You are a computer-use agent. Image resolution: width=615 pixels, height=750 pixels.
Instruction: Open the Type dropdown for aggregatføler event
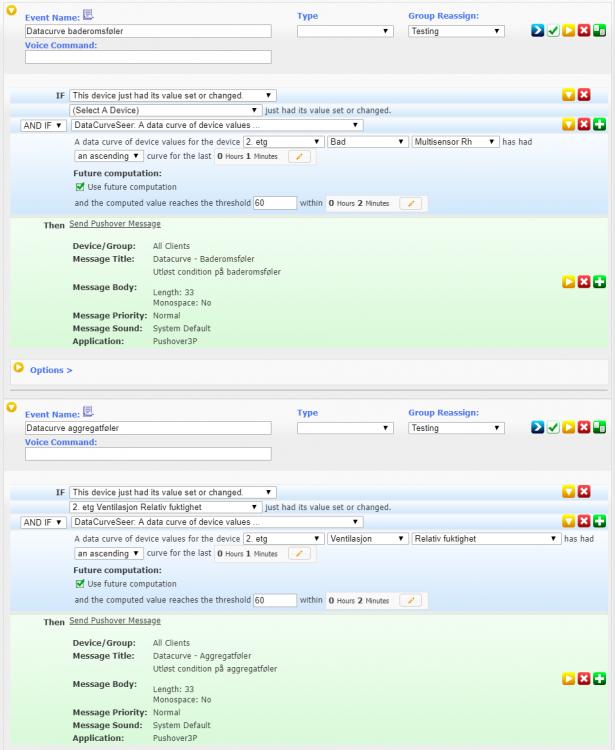(345, 428)
